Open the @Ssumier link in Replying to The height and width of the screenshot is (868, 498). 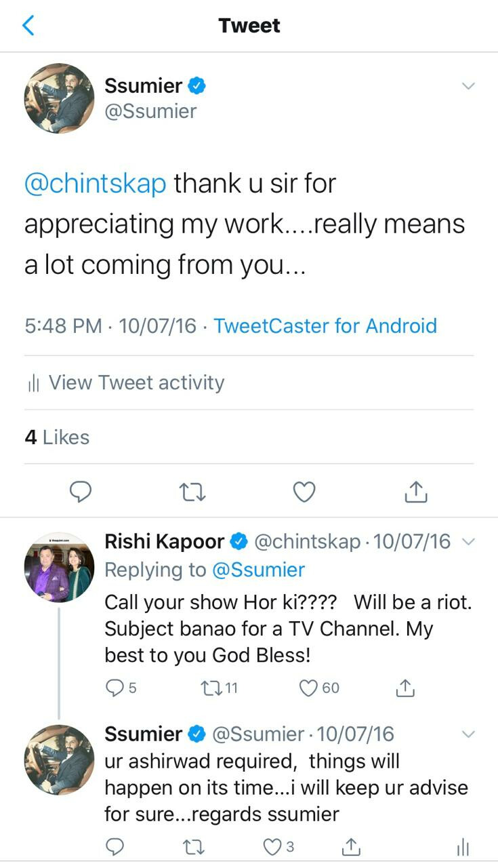point(258,570)
